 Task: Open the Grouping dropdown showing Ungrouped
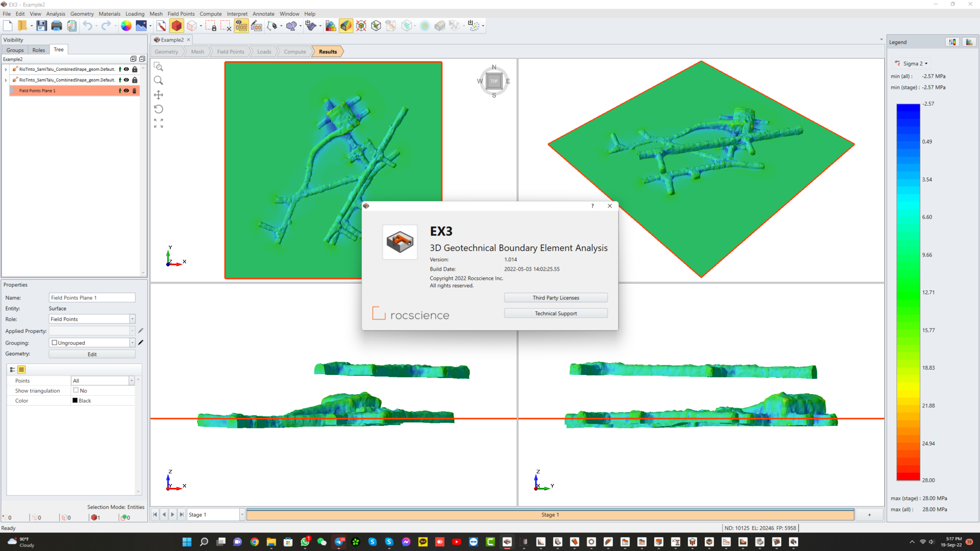tap(133, 342)
